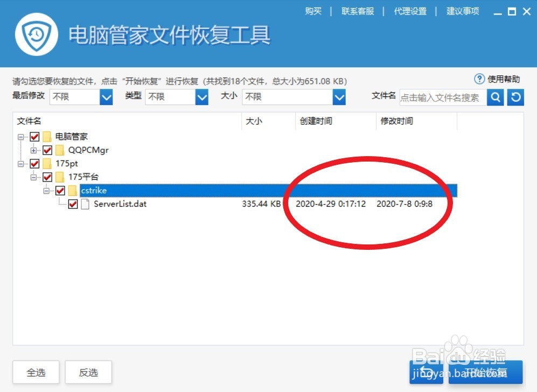Click the 175平台 folder icon
Image resolution: width=537 pixels, height=392 pixels.
coord(60,177)
